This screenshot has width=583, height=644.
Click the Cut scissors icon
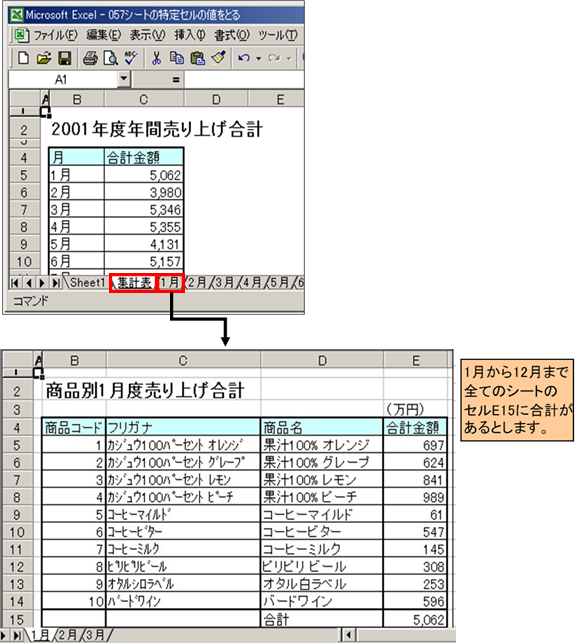point(156,58)
